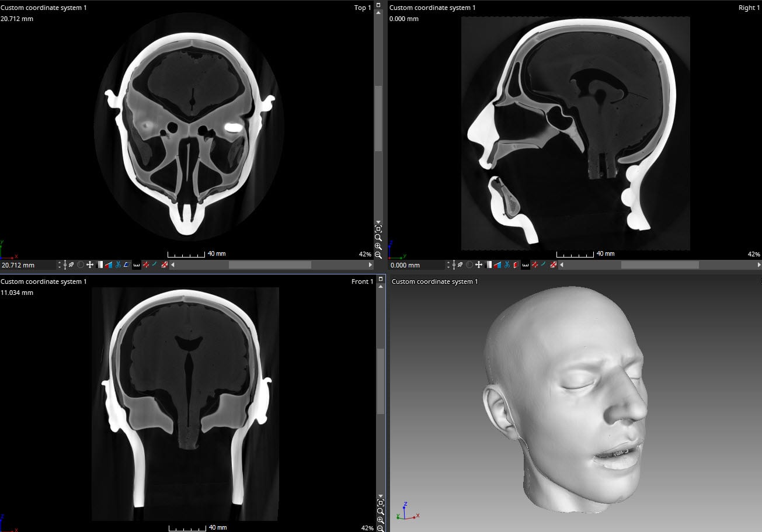Click rightmost red tool icon in Top view toolbar
The width and height of the screenshot is (762, 532).
point(164,265)
